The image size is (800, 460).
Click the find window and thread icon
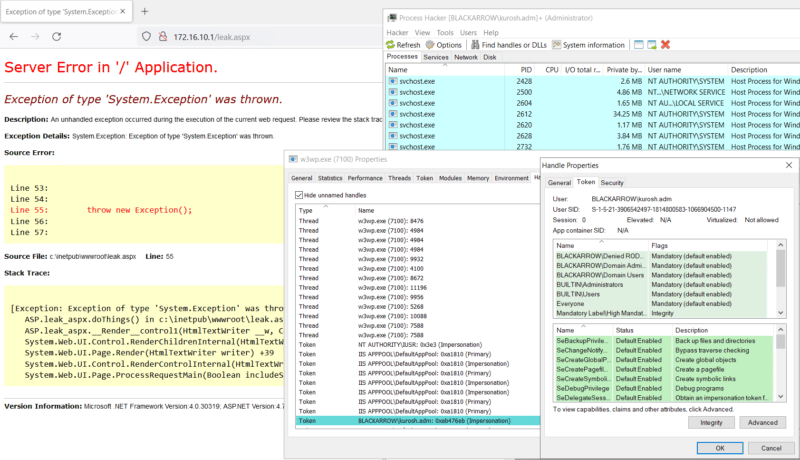tap(652, 45)
